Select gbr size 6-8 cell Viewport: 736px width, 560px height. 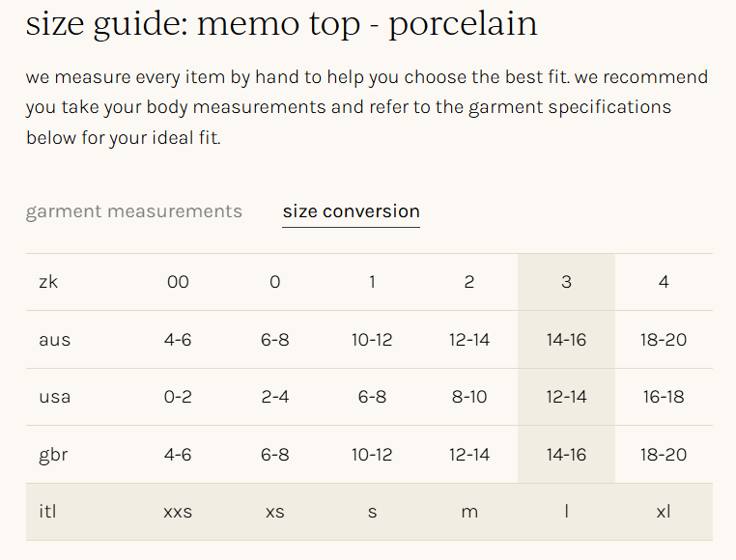[x=275, y=455]
